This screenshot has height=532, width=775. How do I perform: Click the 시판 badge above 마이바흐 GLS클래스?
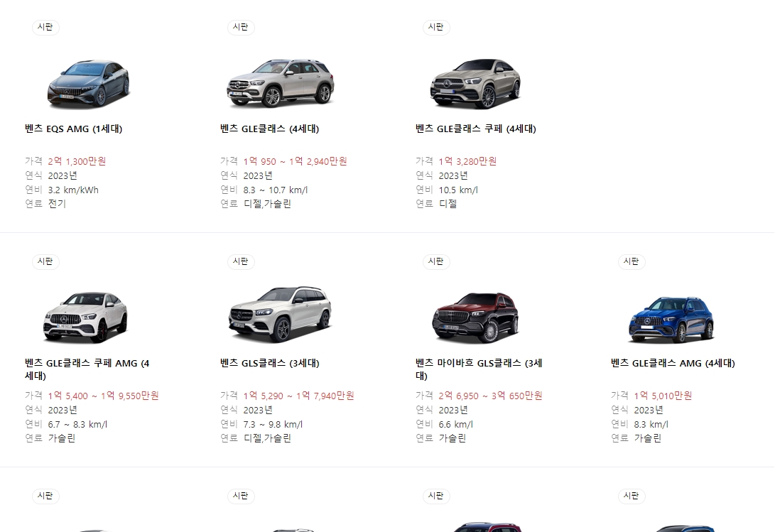pos(436,261)
